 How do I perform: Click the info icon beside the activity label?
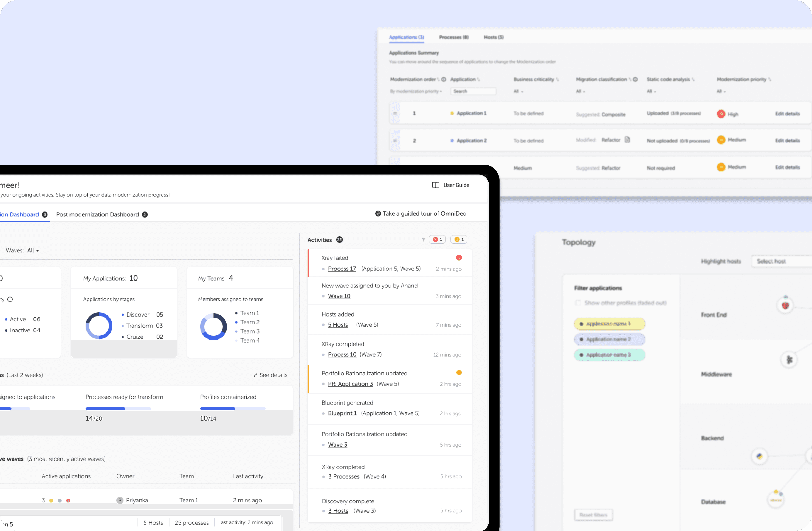pos(10,300)
